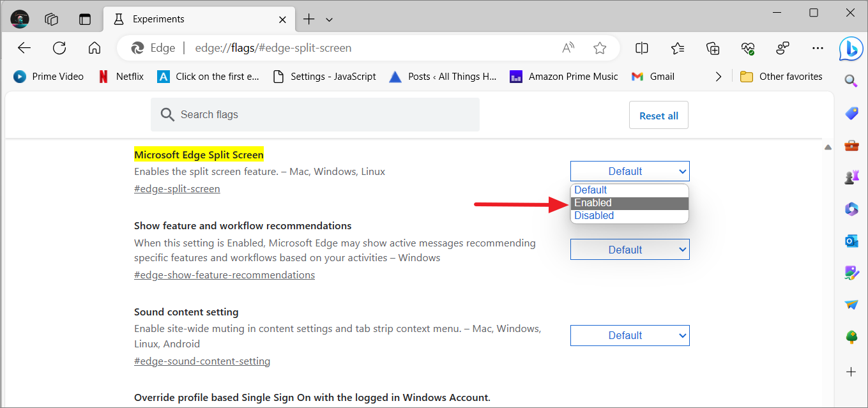
Task: Open Shopping in the Edge sidebar
Action: pyautogui.click(x=851, y=113)
